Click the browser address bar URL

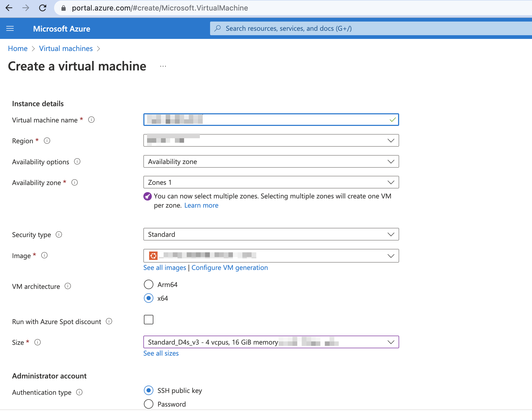160,8
